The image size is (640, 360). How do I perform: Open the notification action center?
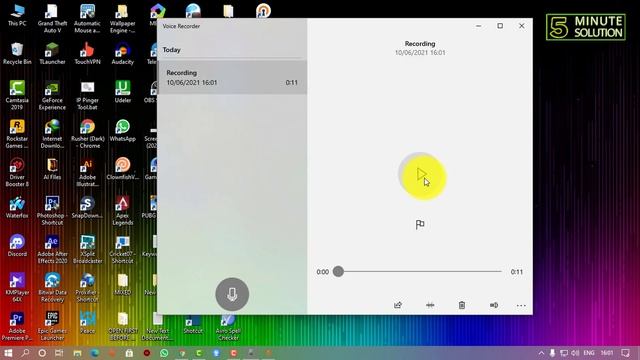pyautogui.click(x=625, y=353)
